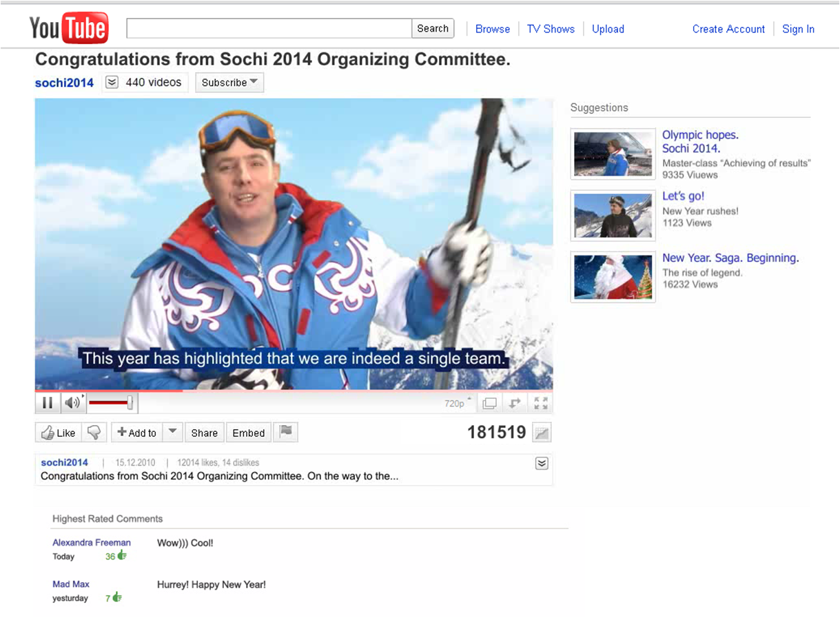Expand the video description with the chevron
The height and width of the screenshot is (620, 840).
click(x=542, y=464)
